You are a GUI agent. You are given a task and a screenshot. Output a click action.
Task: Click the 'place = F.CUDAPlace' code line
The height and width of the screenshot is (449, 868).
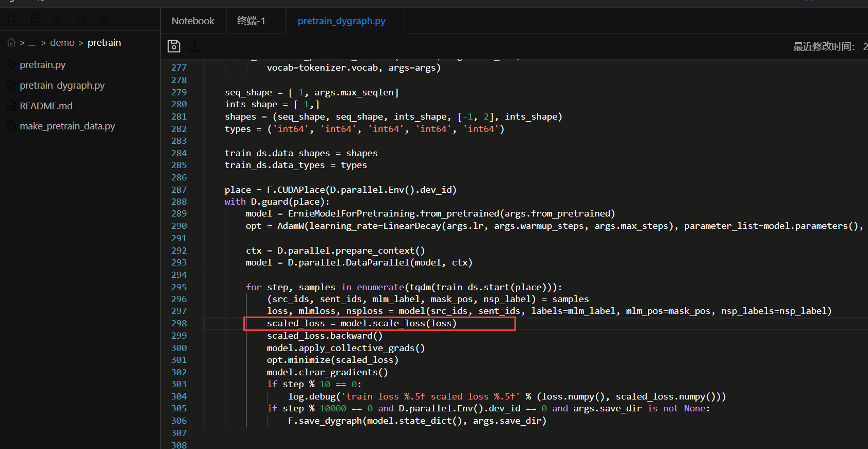[x=341, y=190]
